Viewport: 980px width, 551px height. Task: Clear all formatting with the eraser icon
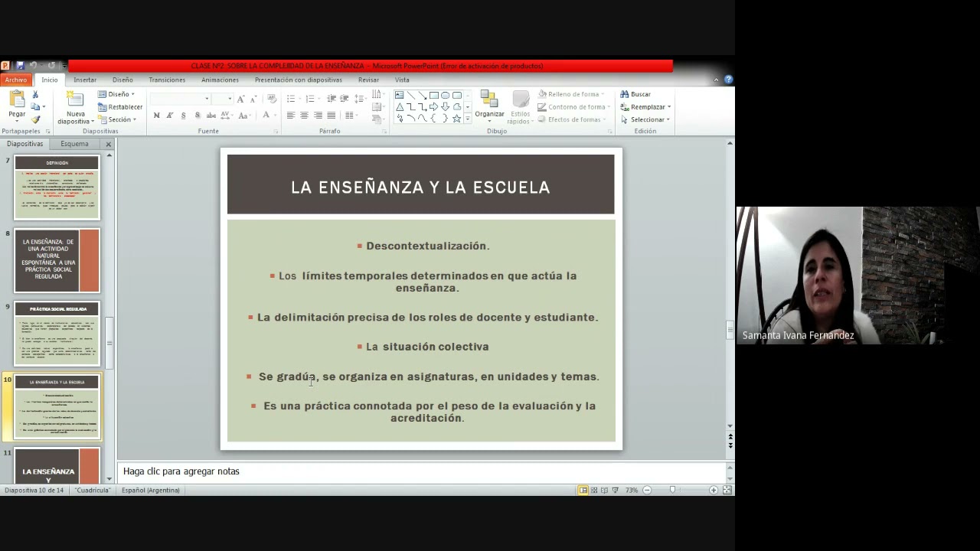tap(273, 99)
